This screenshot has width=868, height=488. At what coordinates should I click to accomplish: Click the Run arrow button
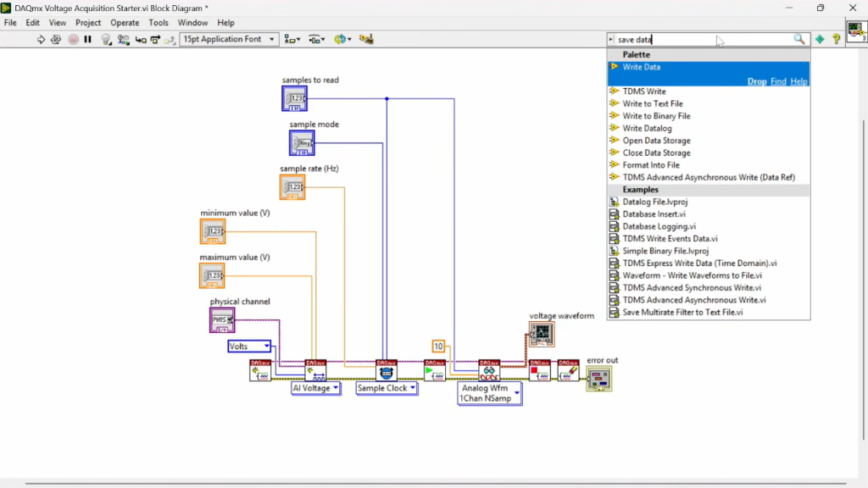pyautogui.click(x=41, y=39)
